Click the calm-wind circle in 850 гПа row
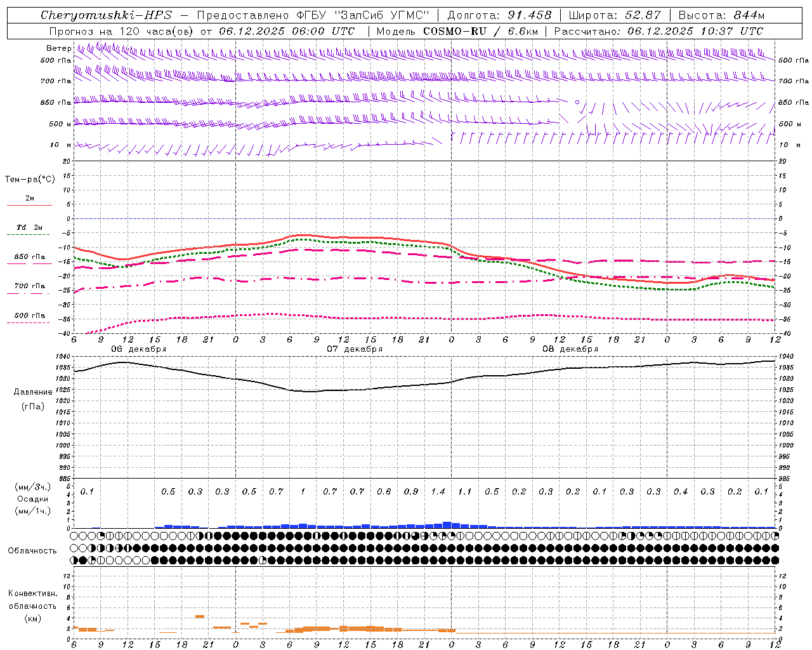The height and width of the screenshot is (650, 812). tap(577, 102)
